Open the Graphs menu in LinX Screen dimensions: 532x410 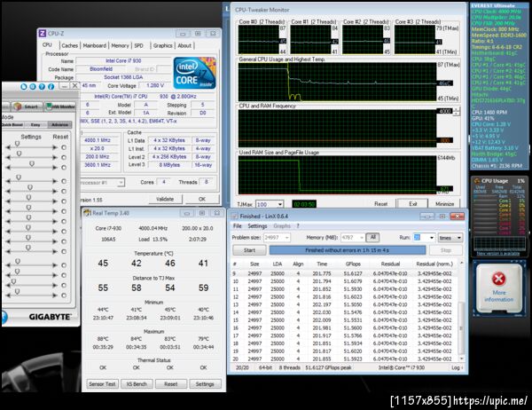coord(282,226)
